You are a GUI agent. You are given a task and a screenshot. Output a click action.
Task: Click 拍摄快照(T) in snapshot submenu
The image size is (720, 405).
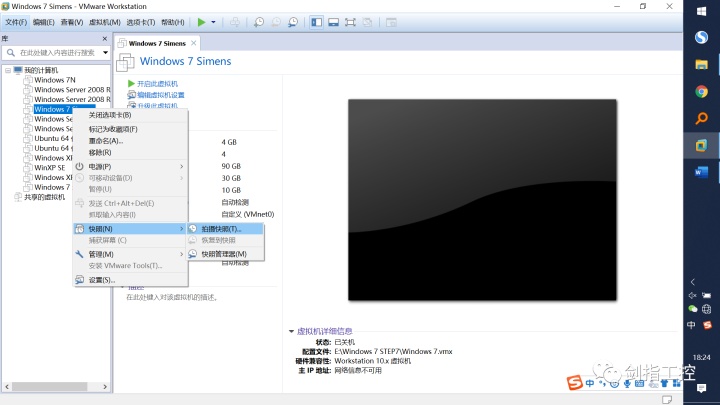coord(225,229)
